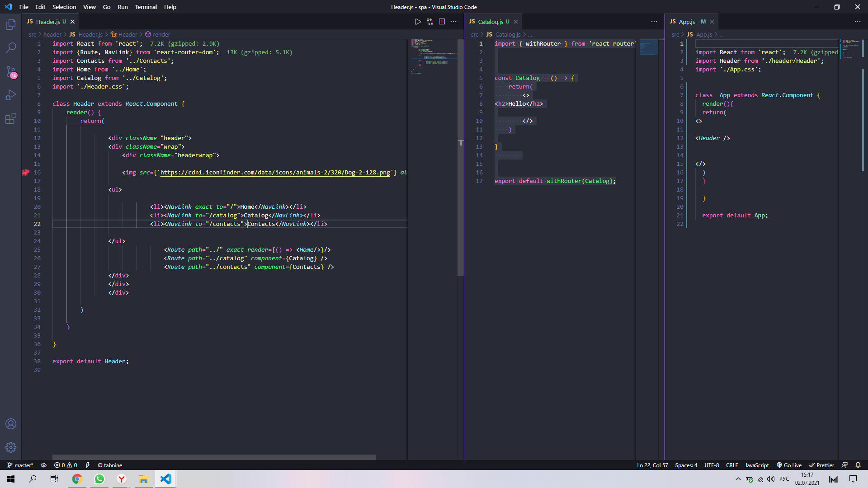Click the Prettier status item

tap(821, 465)
